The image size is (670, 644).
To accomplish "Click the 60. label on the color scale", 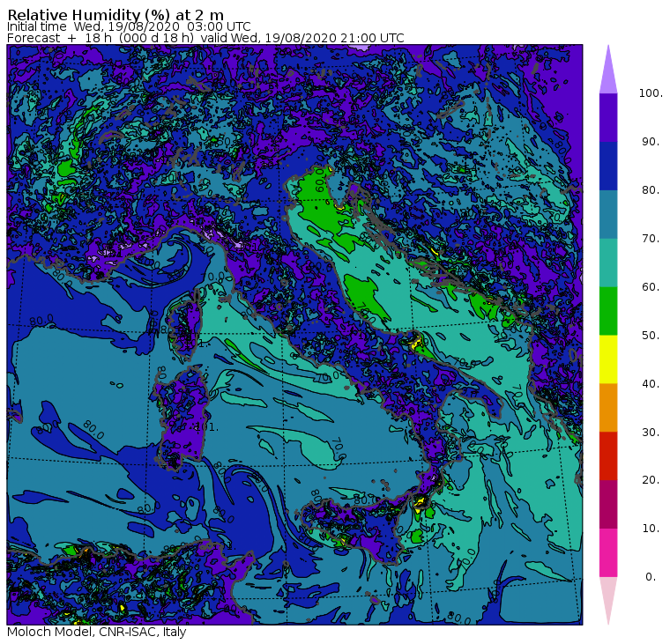I will coord(651,287).
